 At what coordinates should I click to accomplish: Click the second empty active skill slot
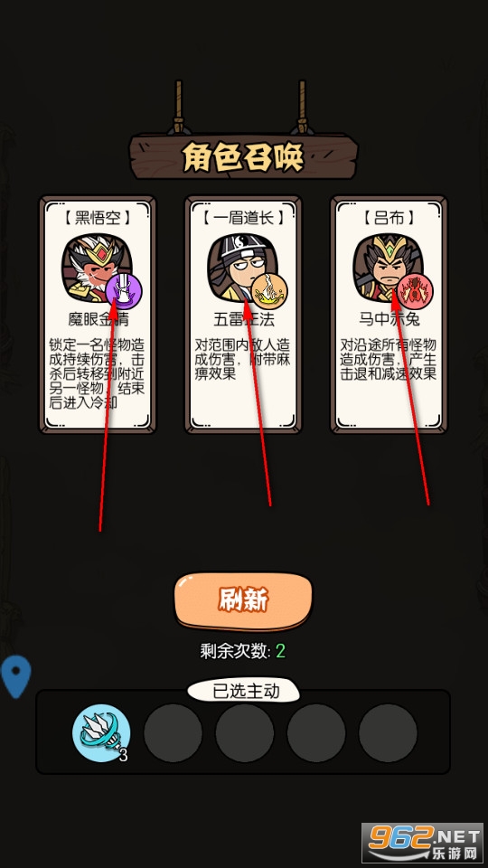pyautogui.click(x=173, y=733)
